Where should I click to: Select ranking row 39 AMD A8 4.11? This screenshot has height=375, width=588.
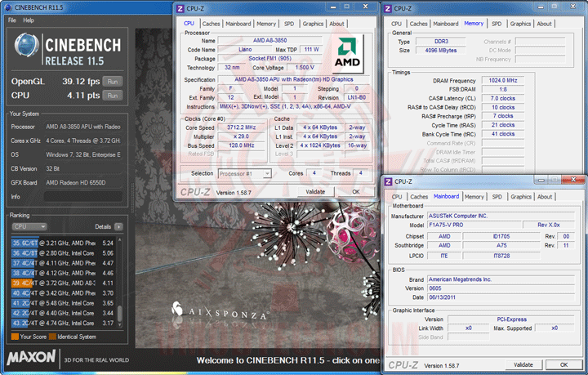(63, 283)
